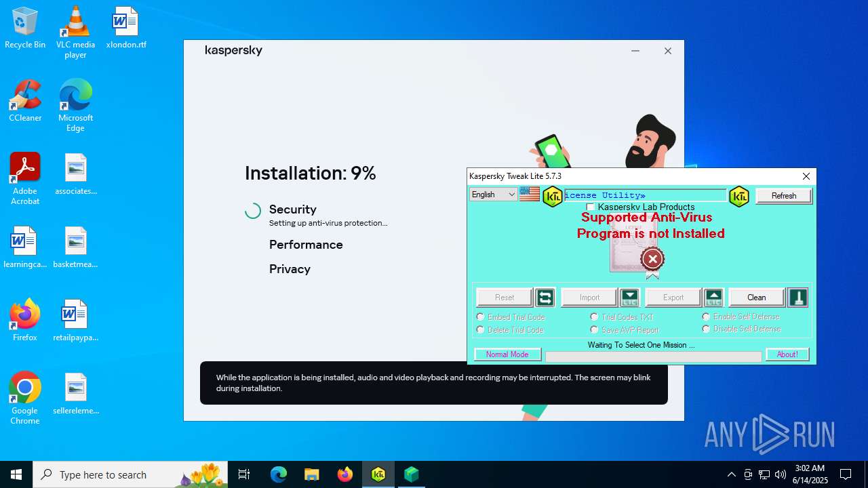This screenshot has height=488, width=868.
Task: Click the Installation: 9% heading
Action: coord(310,174)
